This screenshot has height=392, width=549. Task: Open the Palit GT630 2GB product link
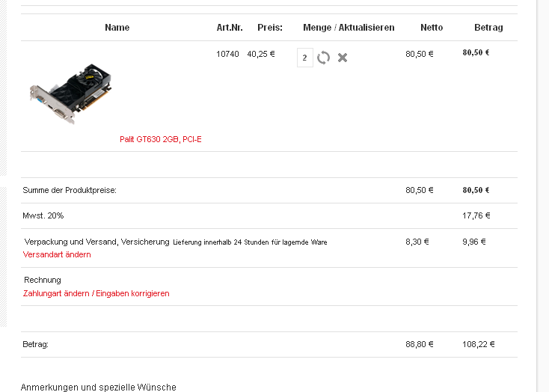pos(149,139)
